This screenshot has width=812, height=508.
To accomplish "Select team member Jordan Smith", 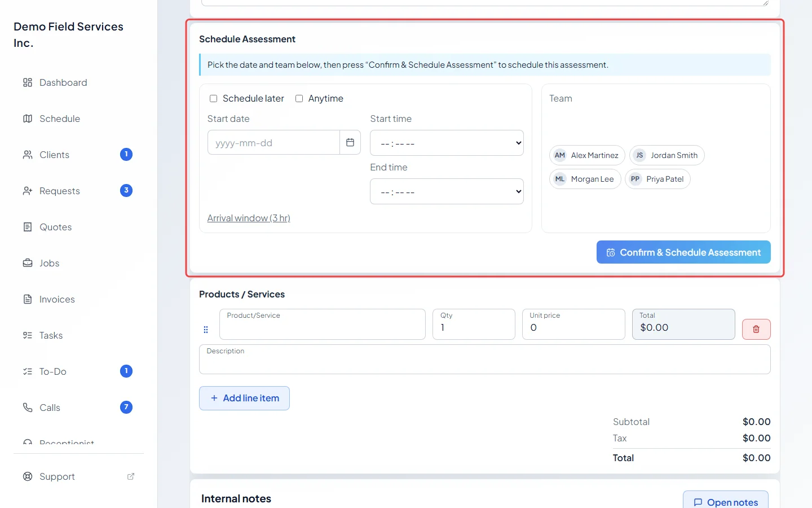I will point(667,155).
